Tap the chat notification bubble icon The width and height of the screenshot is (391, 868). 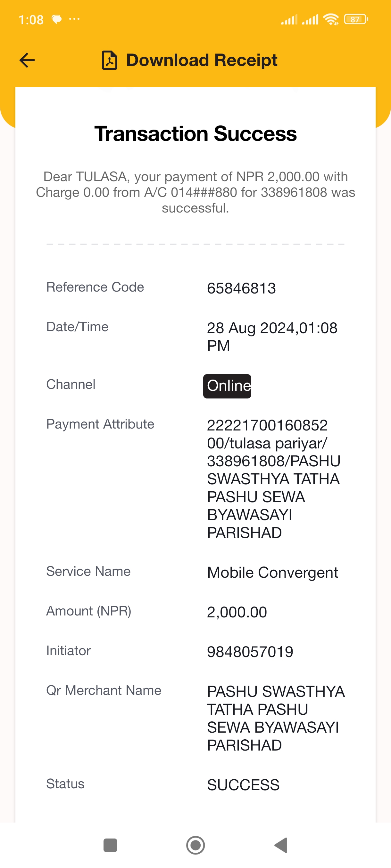(x=57, y=20)
